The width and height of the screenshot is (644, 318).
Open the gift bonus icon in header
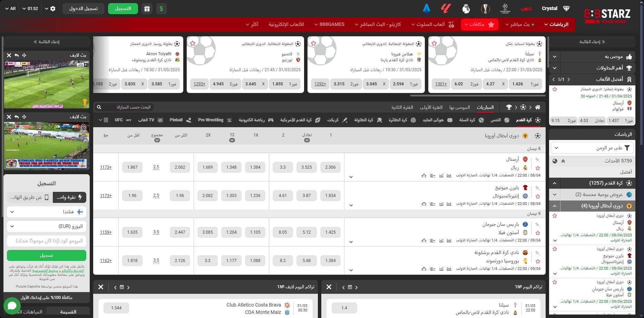[147, 9]
